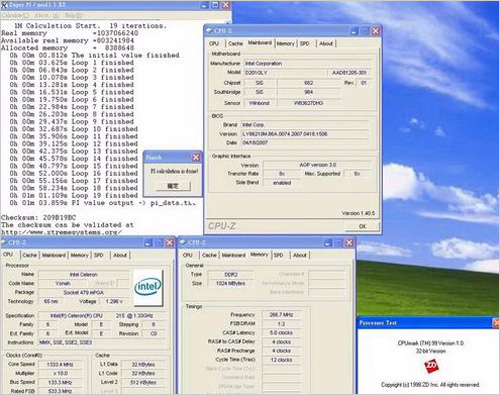The image size is (500, 395).
Task: Confirm the 'PI calculation is done' dialog button
Action: [173, 186]
